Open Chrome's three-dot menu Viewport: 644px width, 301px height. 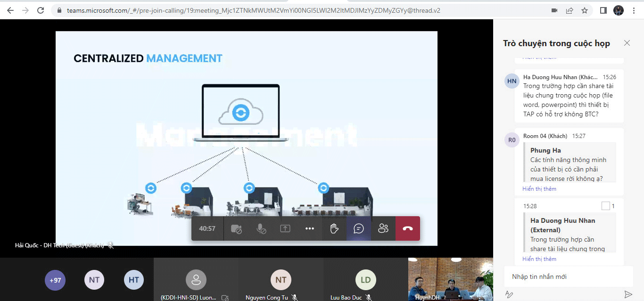click(x=633, y=10)
